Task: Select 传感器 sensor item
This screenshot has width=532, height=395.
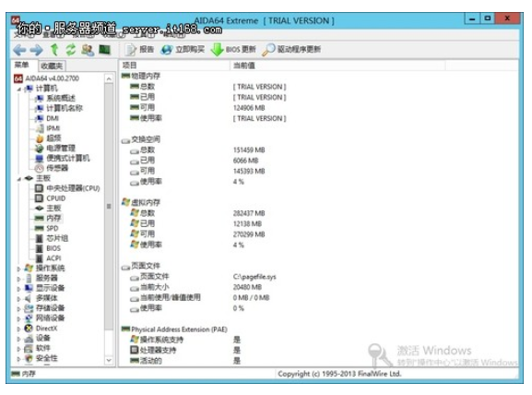Action: pos(52,168)
